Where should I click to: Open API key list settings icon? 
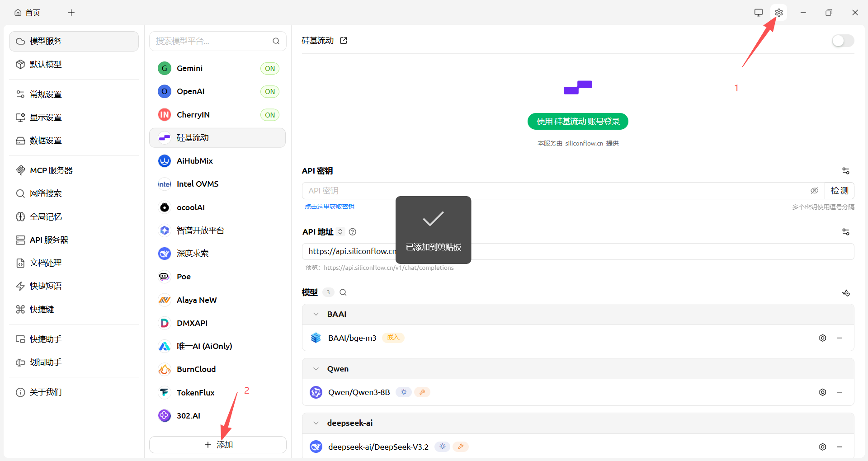[x=846, y=171]
